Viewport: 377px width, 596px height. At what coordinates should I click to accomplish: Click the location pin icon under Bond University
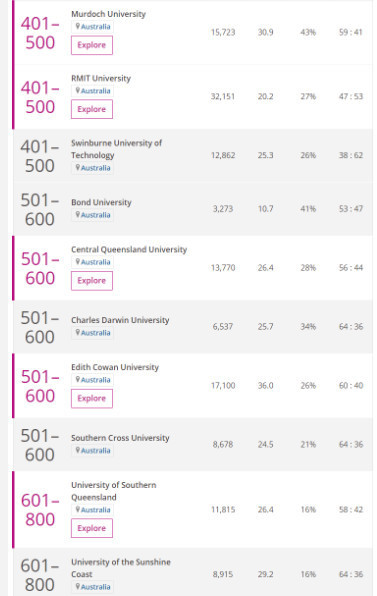click(78, 214)
